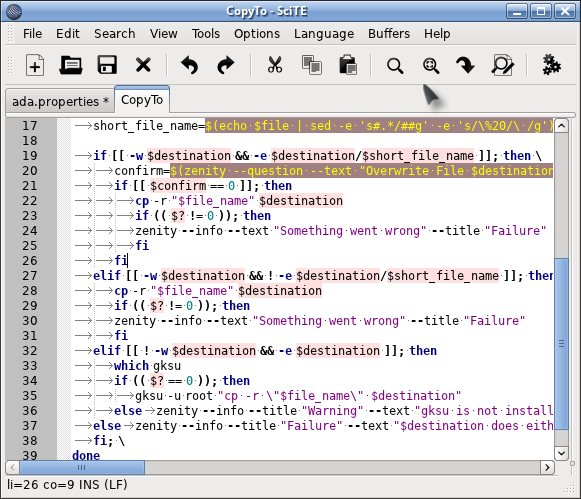Open the Options menu
Screen dimensions: 581x499
tap(257, 34)
